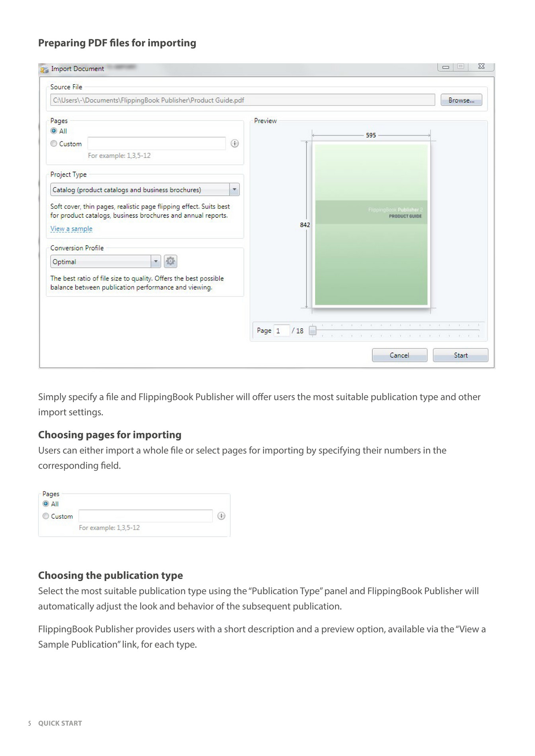Expand the Project Type dropdown
This screenshot has width=535, height=756.
click(x=234, y=190)
